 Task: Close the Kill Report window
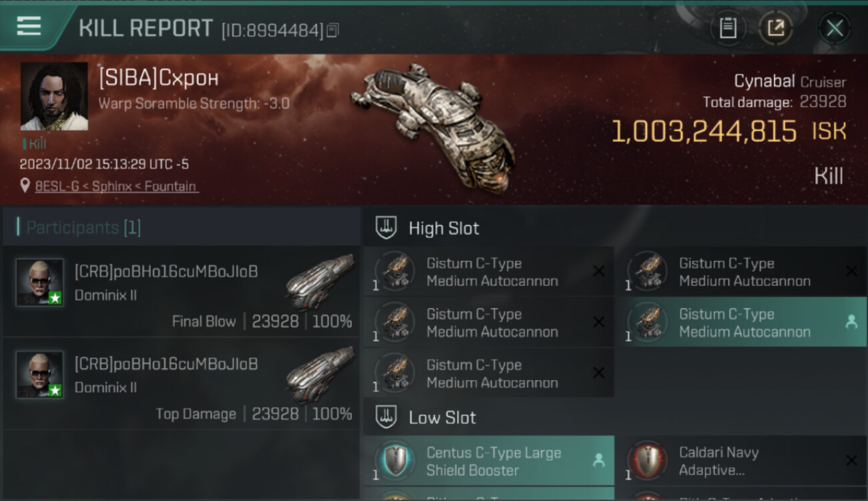click(835, 28)
